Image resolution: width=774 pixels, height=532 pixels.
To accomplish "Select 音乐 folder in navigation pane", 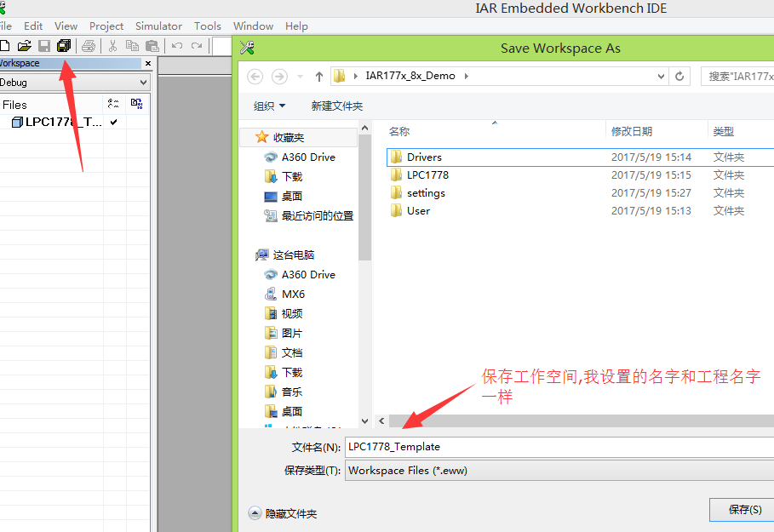I will (284, 392).
